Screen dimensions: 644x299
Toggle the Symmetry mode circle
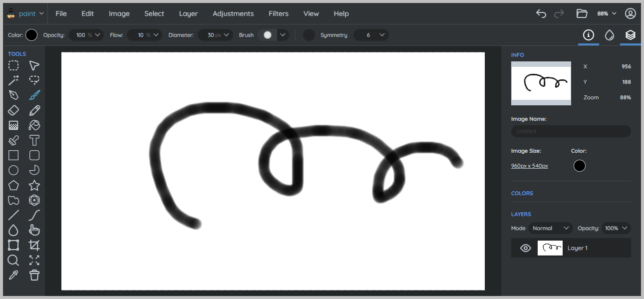[309, 35]
